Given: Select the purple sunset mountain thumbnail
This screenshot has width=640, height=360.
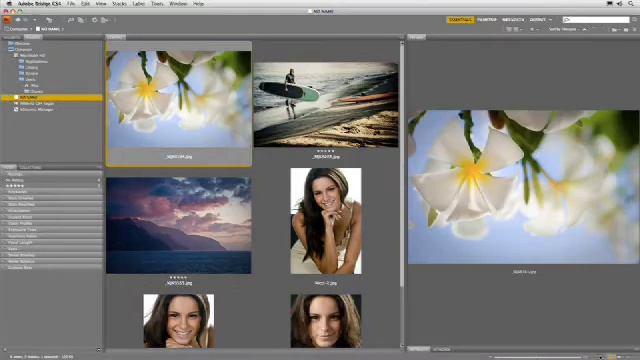Looking at the screenshot, I should coord(179,225).
